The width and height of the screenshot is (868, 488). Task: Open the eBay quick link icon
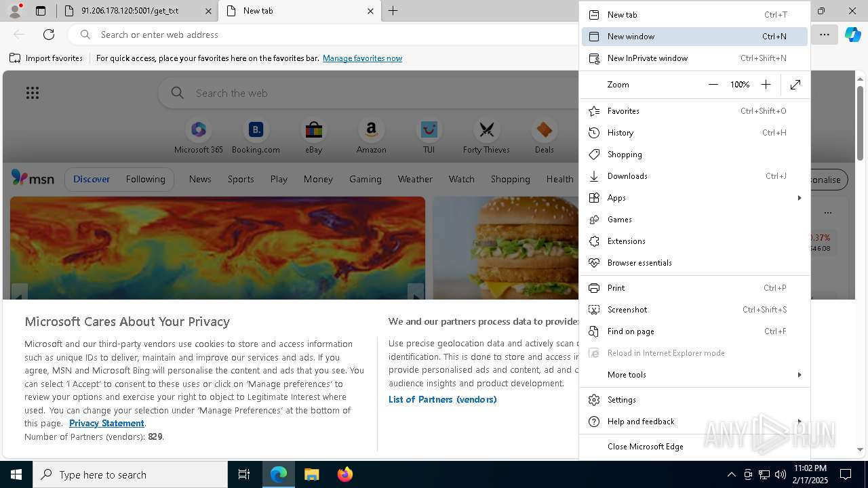(313, 129)
